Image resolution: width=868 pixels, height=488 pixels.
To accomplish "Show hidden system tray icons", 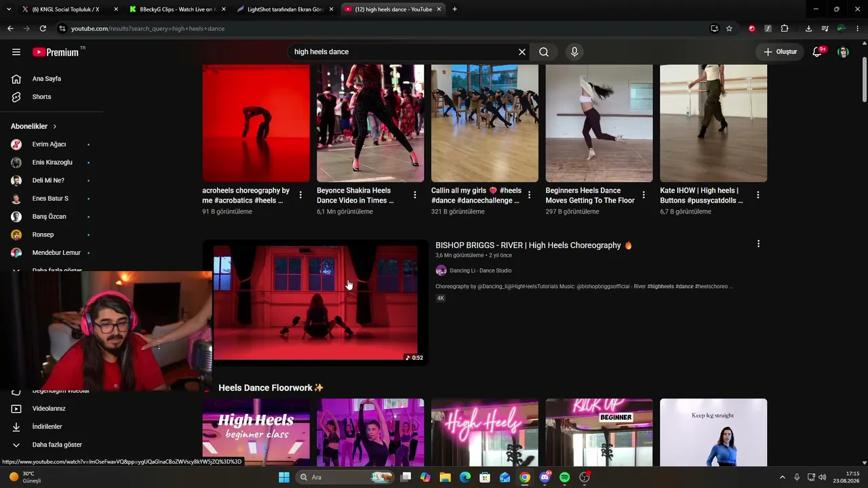I will (x=782, y=477).
